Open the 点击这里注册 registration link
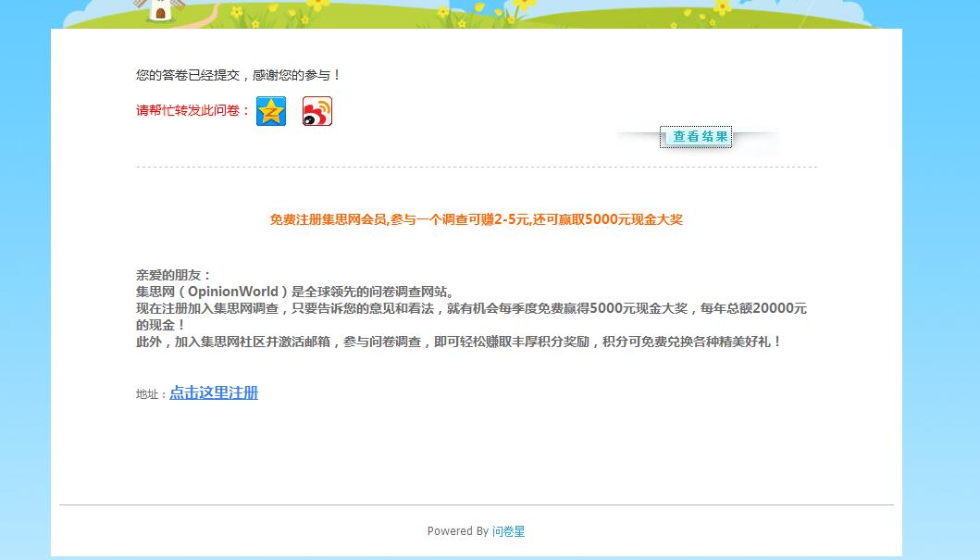The height and width of the screenshot is (560, 980). pyautogui.click(x=214, y=392)
